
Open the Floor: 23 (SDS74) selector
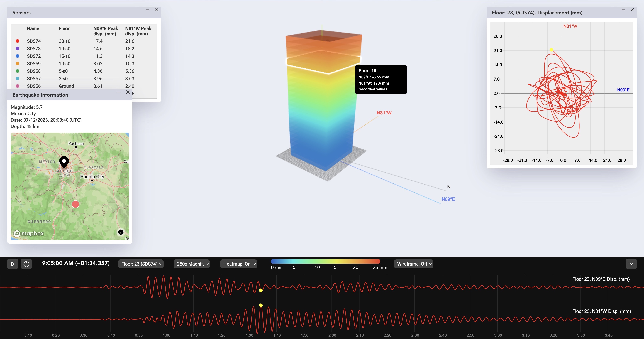click(x=141, y=264)
